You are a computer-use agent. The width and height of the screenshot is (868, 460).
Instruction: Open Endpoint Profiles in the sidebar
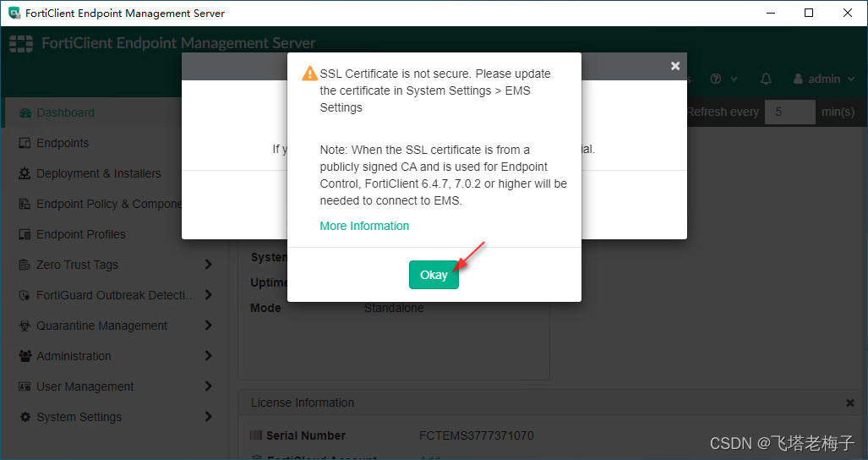click(80, 234)
